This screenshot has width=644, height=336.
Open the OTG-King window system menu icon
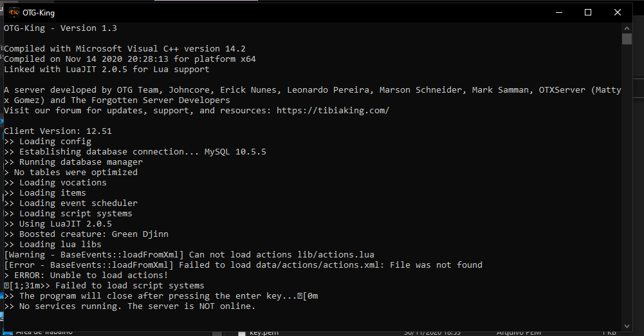pos(14,12)
